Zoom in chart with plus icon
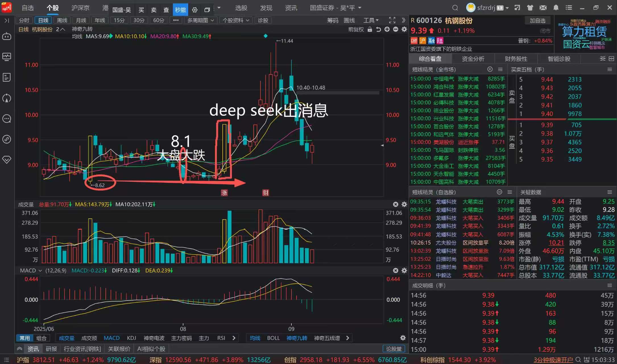The width and height of the screenshot is (617, 364). [x=387, y=29]
